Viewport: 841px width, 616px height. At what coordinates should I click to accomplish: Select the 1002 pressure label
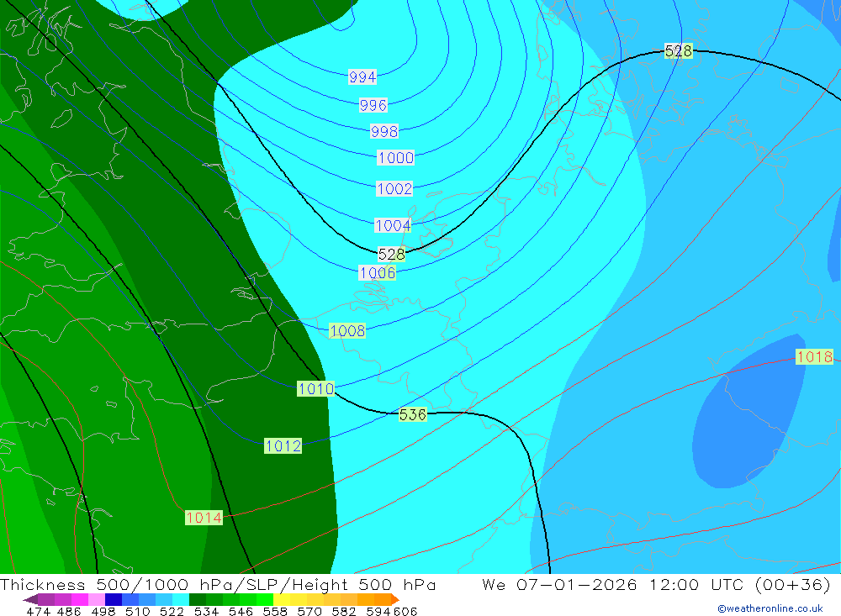(x=394, y=189)
